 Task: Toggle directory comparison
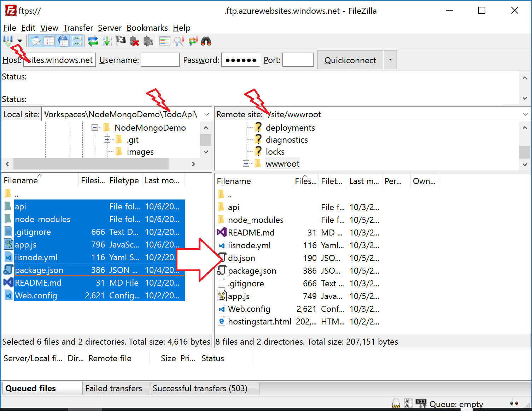(x=179, y=41)
